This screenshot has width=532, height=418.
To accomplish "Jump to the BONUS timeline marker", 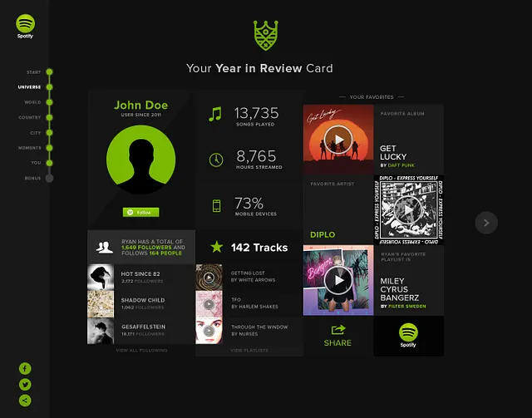I will pos(49,178).
